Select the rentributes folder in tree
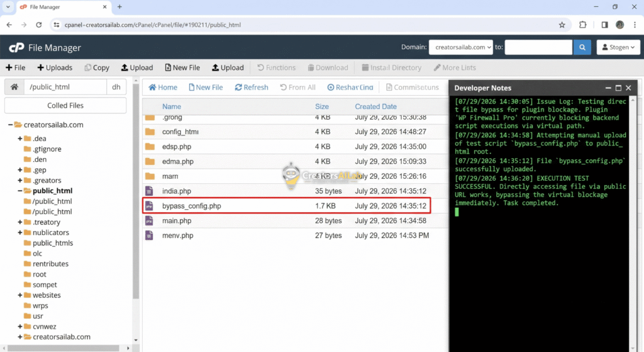The image size is (644, 352). pos(50,264)
